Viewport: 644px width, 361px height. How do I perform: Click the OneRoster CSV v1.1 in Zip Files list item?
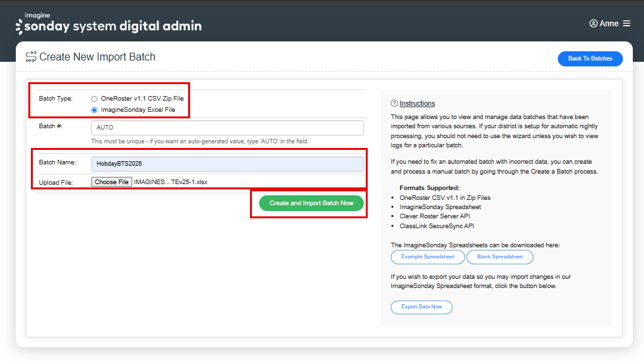pos(445,197)
